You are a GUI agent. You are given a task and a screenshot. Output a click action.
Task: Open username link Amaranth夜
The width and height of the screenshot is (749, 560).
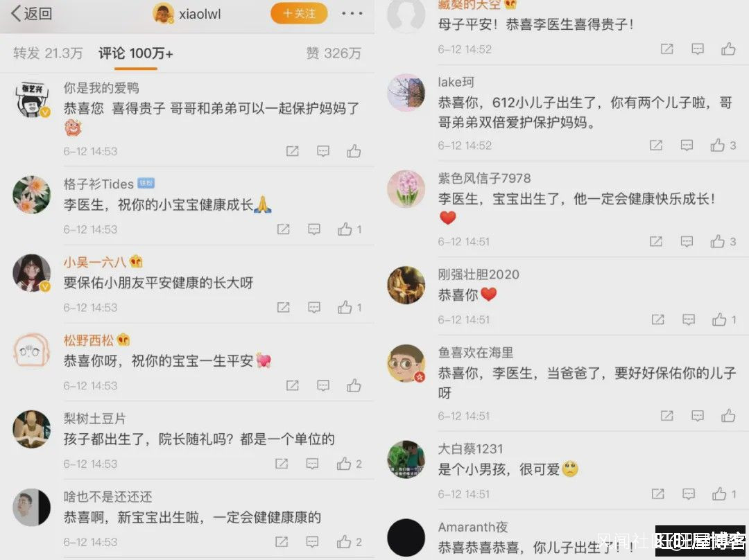[473, 527]
